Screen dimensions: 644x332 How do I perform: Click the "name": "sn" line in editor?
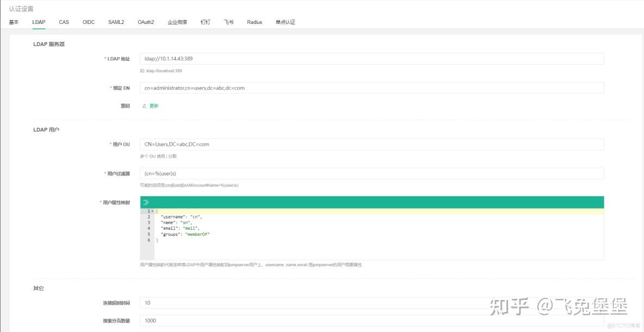coord(177,222)
